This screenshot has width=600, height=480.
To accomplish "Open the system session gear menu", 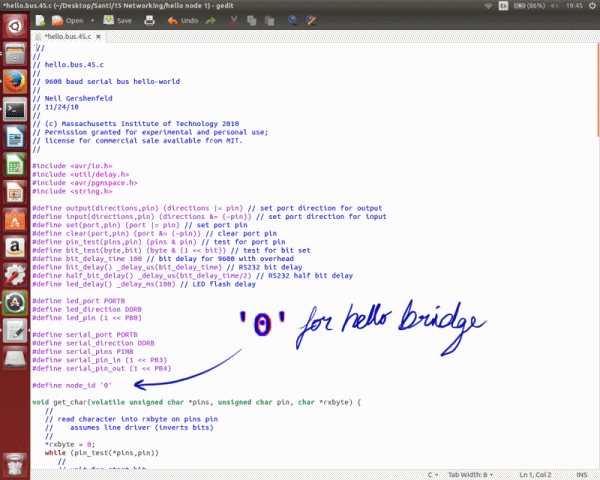I will pos(592,6).
